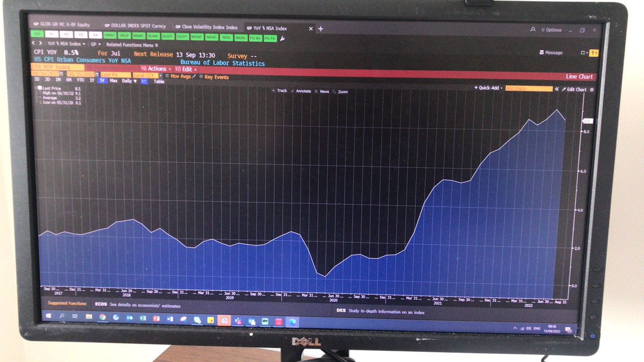The height and width of the screenshot is (362, 644).
Task: Open chart settings gear icon
Action: point(591,90)
